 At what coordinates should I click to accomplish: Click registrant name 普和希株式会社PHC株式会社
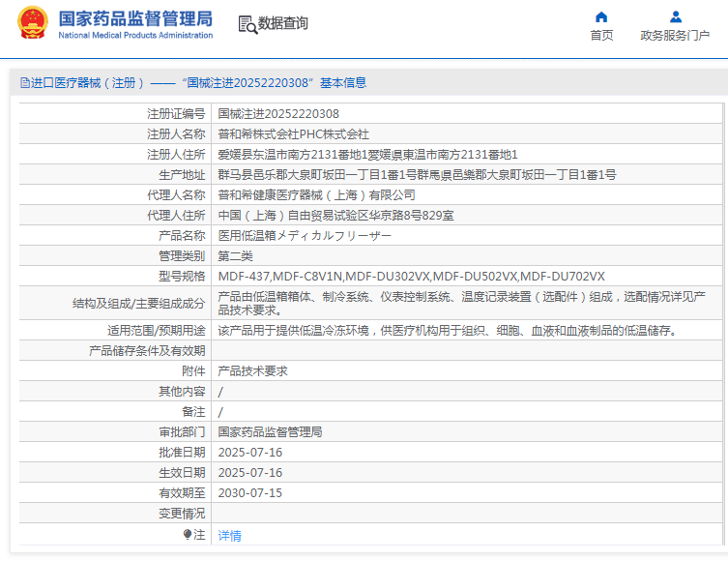point(294,134)
